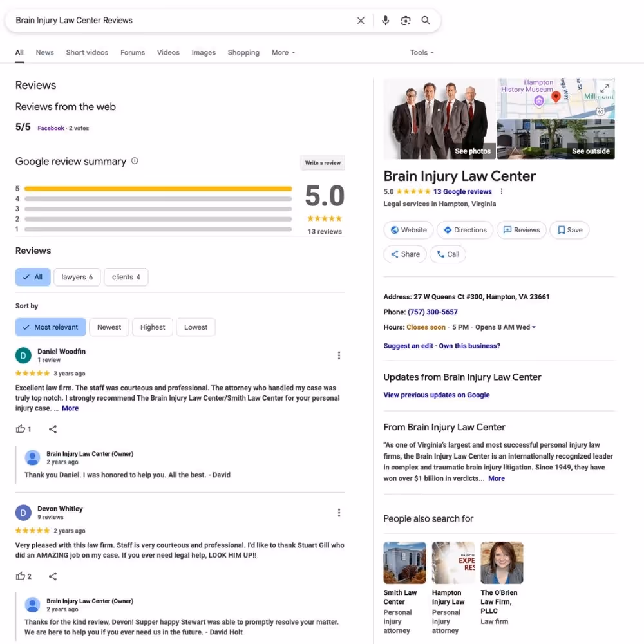Switch to the News tab
Viewport: 644px width, 644px height.
(45, 53)
